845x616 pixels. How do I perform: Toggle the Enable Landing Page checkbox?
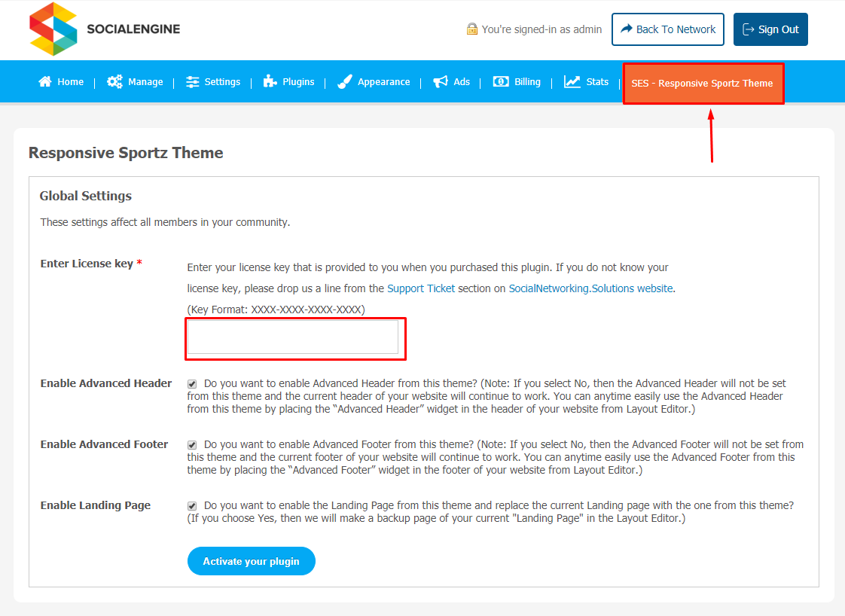(x=192, y=505)
